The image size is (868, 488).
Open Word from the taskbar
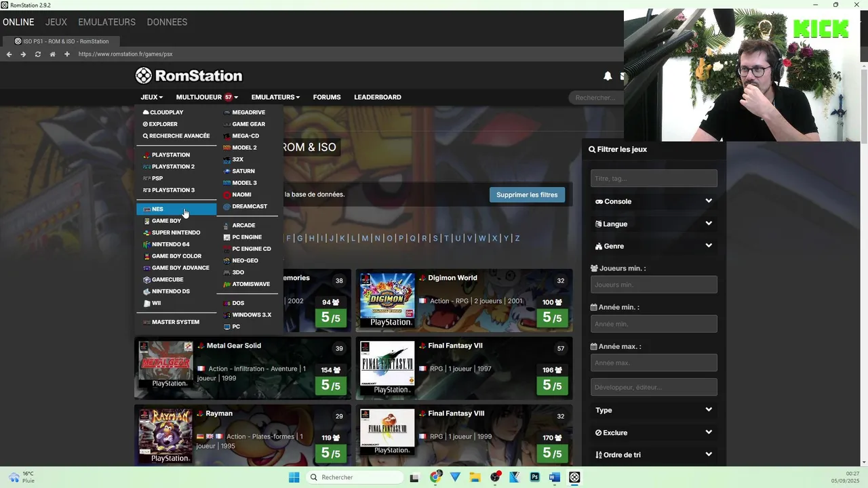click(x=554, y=477)
